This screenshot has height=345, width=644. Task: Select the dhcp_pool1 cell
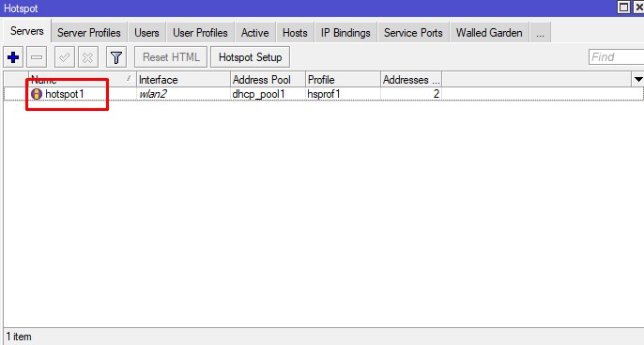point(268,94)
